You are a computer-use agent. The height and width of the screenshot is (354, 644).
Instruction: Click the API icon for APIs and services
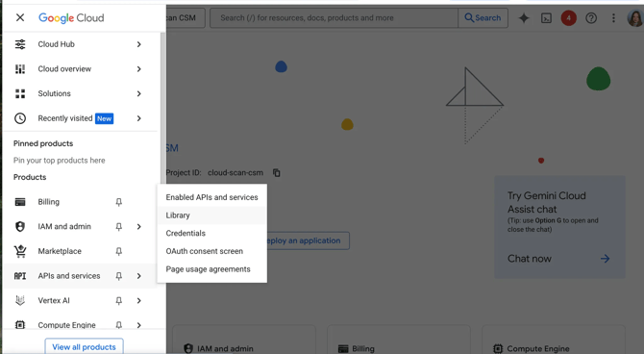click(x=20, y=276)
